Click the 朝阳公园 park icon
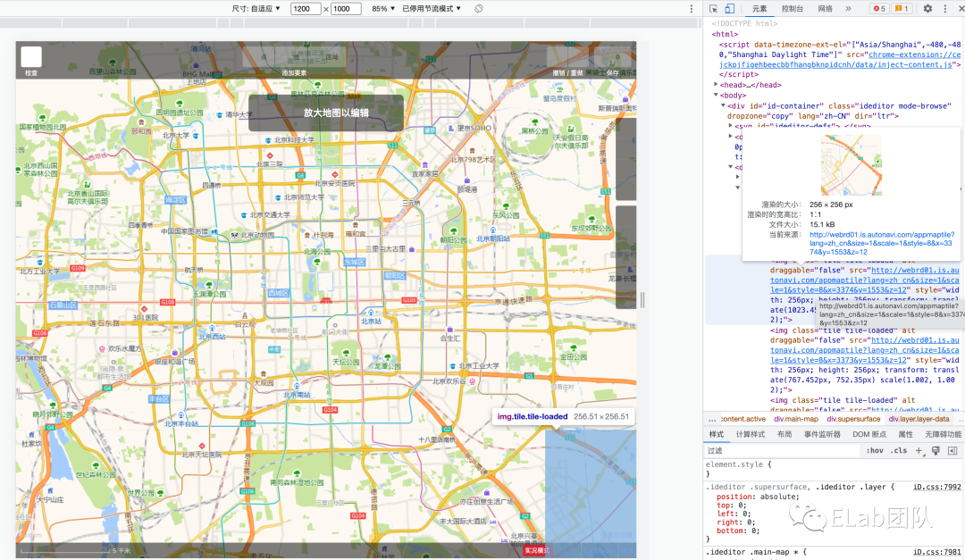965x560 pixels. (x=454, y=231)
